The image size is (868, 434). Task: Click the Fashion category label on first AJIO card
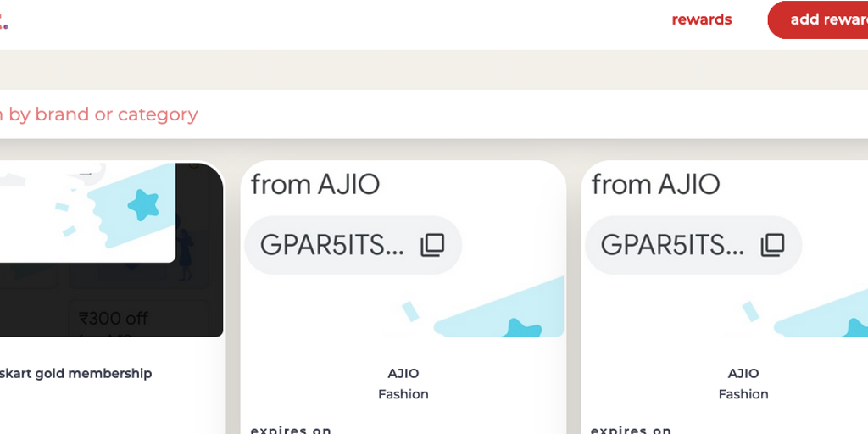tap(403, 394)
